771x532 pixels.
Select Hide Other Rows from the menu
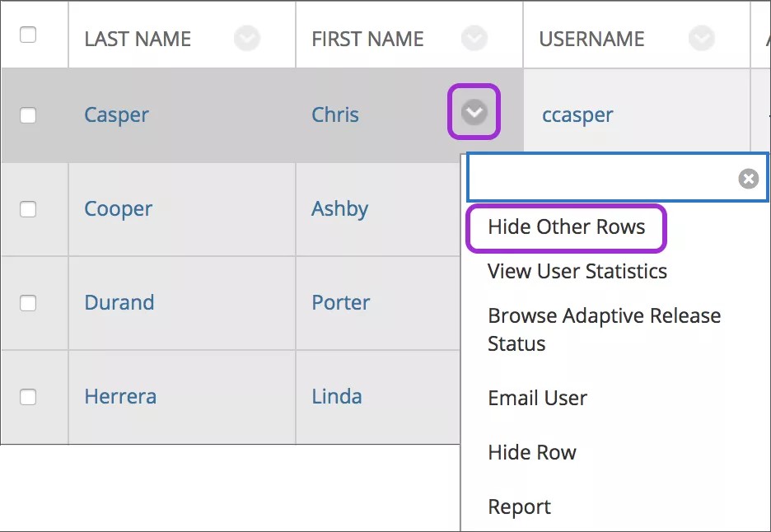click(x=566, y=227)
